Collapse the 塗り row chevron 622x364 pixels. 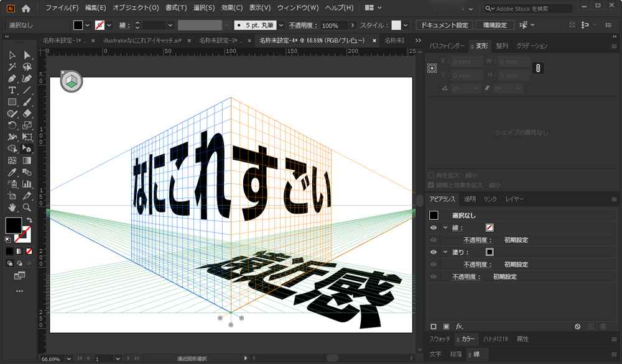445,252
